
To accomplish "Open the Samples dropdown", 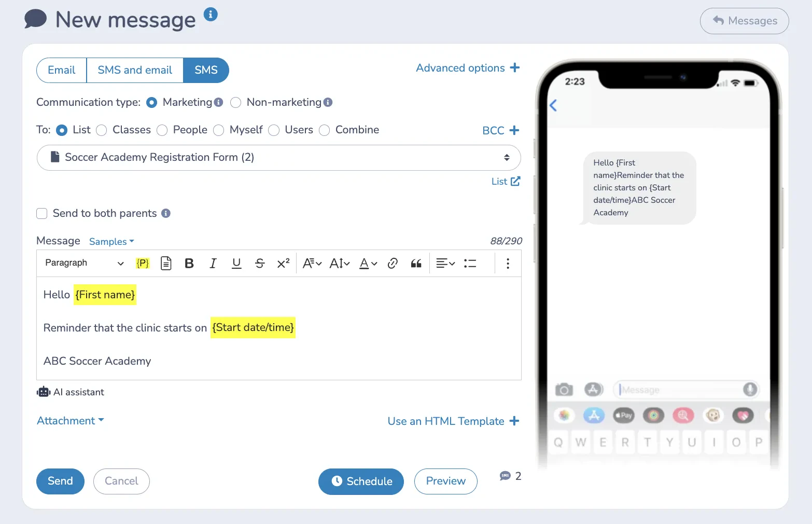I will [111, 242].
